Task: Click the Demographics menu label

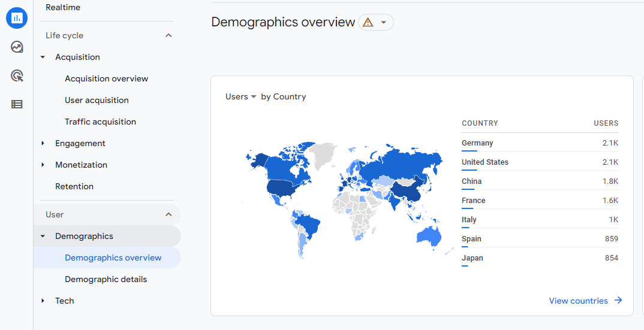Action: click(x=84, y=237)
